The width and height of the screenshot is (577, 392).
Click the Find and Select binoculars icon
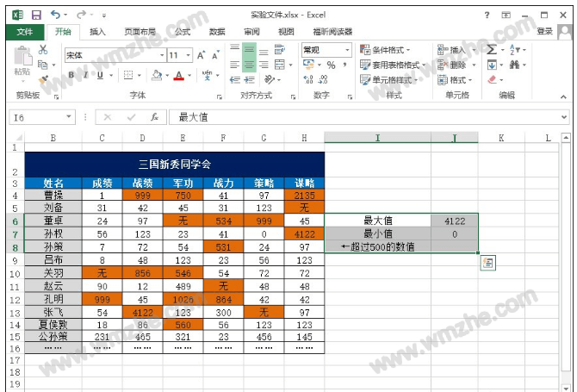514,65
